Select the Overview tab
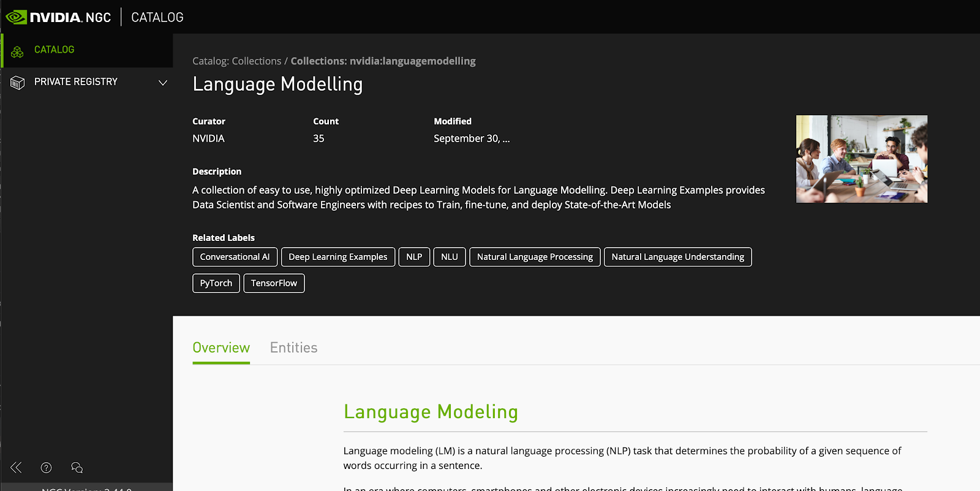The image size is (980, 491). [221, 348]
